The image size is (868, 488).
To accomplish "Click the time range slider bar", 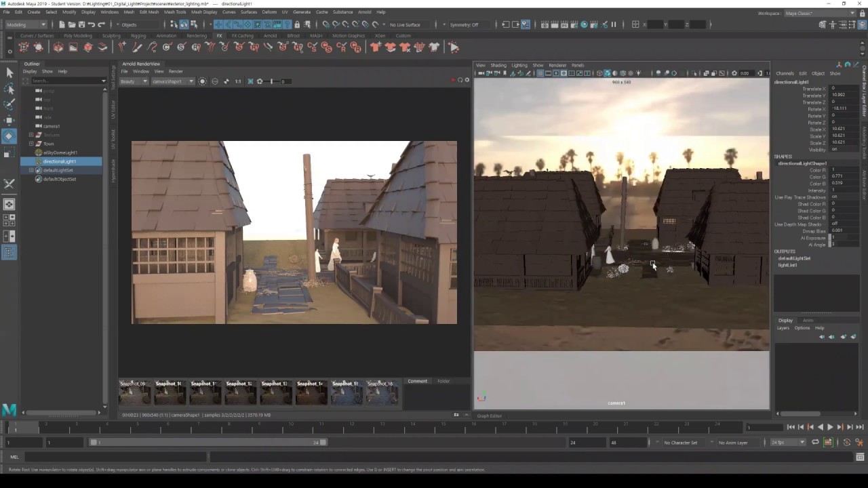I will 208,443.
